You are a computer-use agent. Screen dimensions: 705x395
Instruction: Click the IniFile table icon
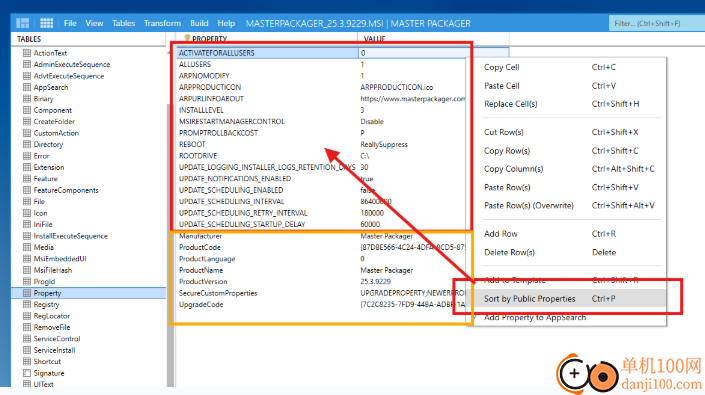point(27,224)
